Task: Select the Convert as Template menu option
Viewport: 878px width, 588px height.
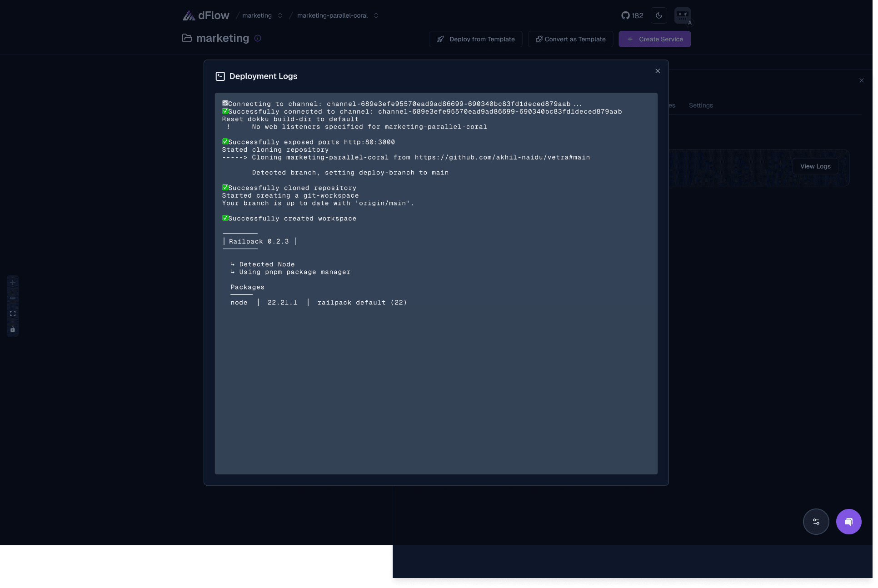Action: (x=570, y=39)
